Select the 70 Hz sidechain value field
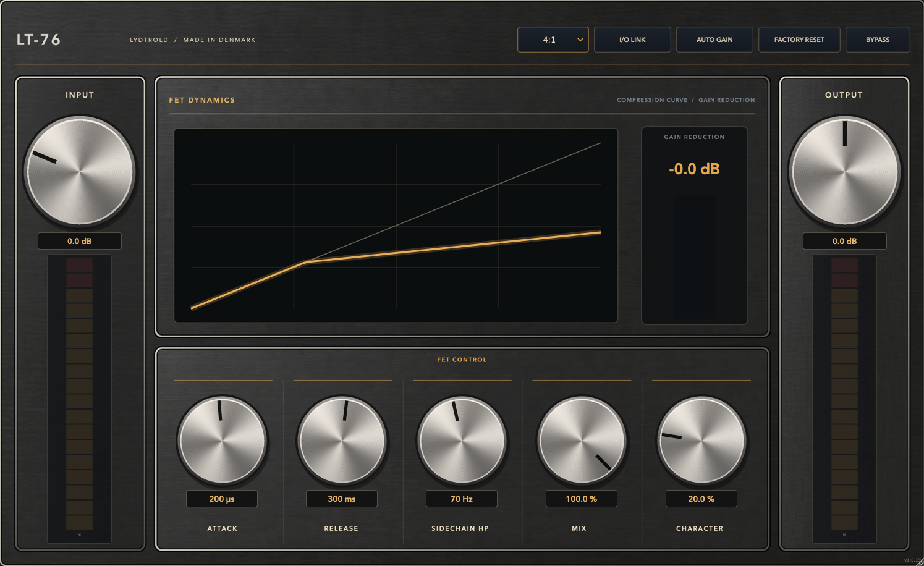The width and height of the screenshot is (924, 566). 462,499
